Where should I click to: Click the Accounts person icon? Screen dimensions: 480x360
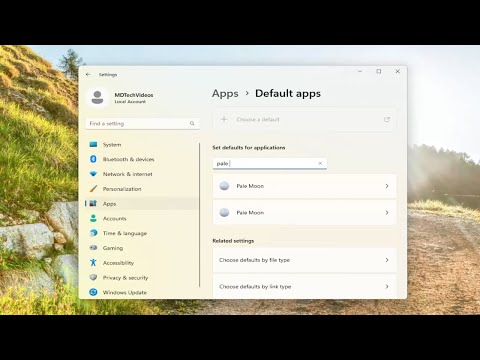coord(93,218)
